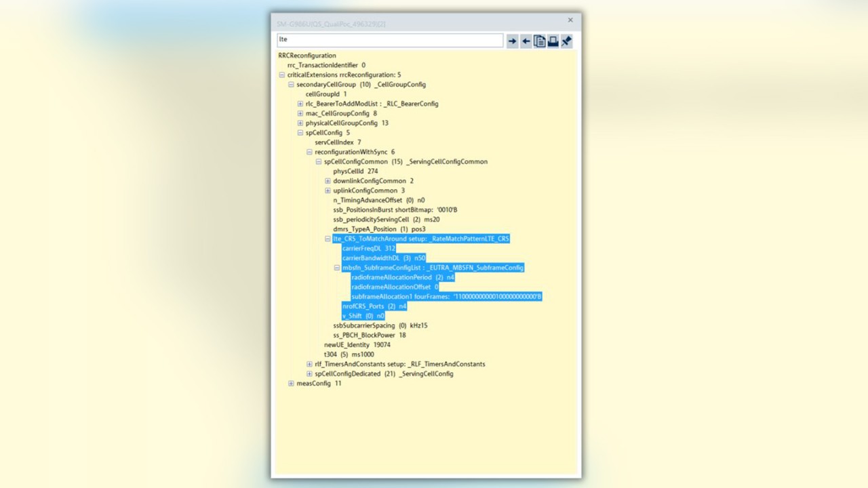
Task: Expand physicalCellGroupConfig tree node
Action: 300,123
